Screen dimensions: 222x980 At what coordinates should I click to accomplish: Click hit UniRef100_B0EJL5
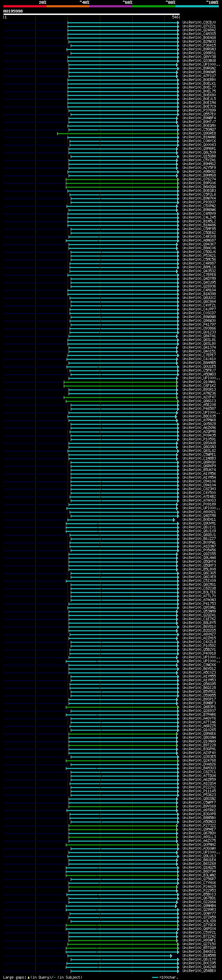click(x=199, y=99)
